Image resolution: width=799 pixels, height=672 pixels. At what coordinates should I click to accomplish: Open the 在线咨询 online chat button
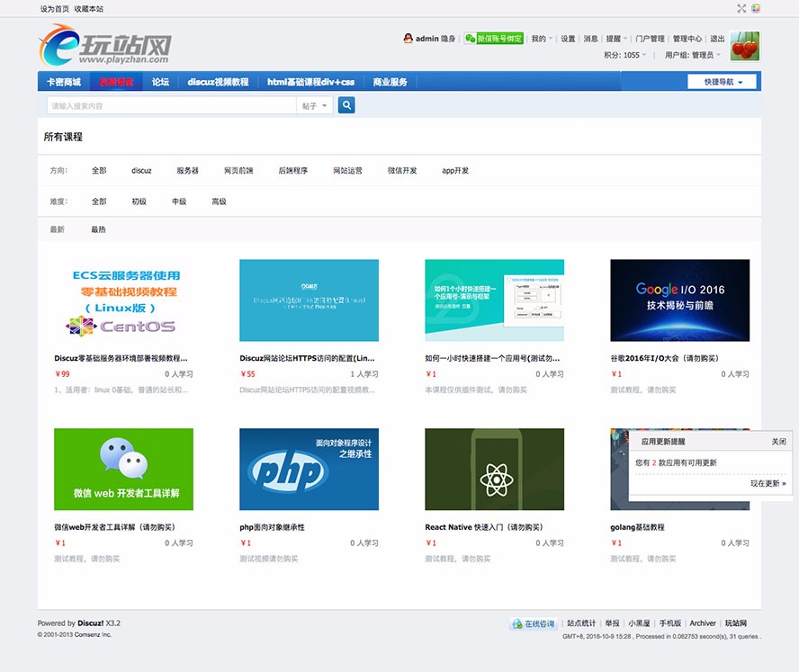[x=534, y=623]
